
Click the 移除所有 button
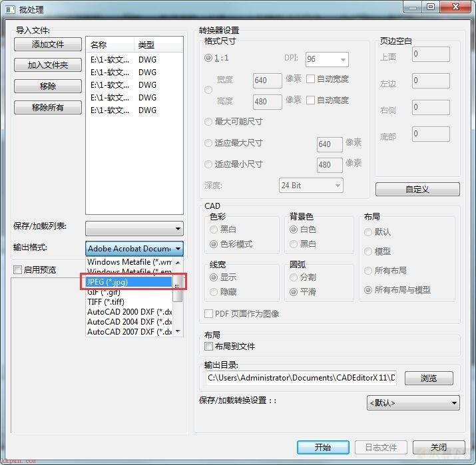[48, 107]
